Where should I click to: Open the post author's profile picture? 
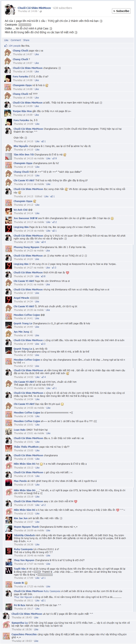coord(10,10)
